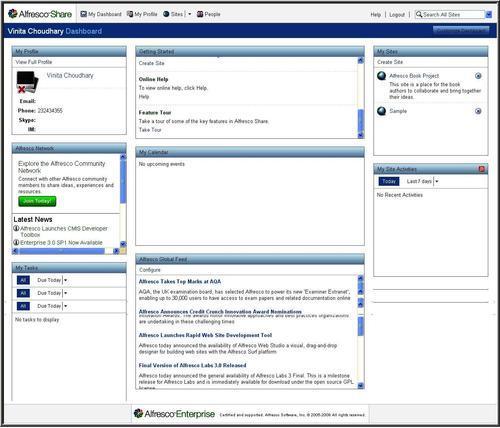
Task: Click the third All filter button in My Tasks
Action: pyautogui.click(x=23, y=306)
